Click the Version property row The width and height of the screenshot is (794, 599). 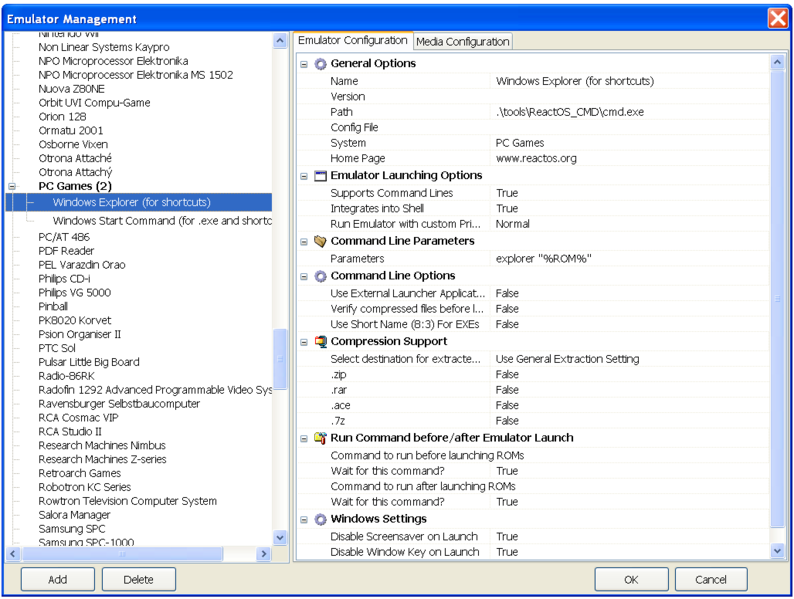533,97
